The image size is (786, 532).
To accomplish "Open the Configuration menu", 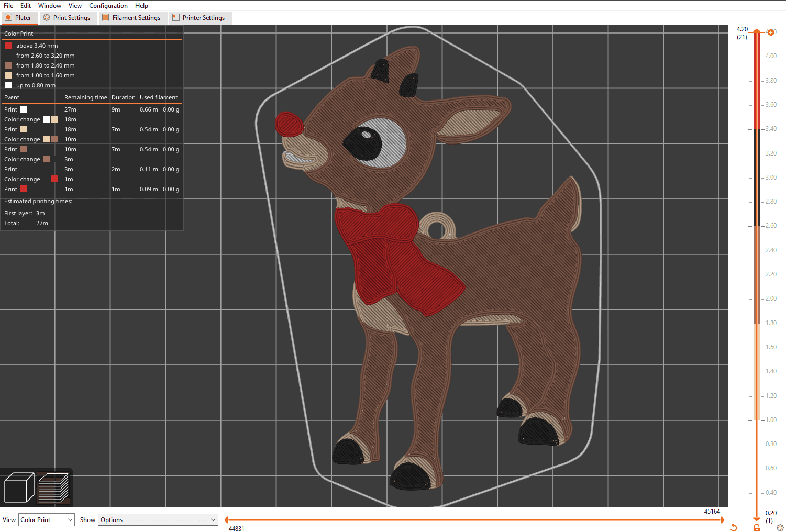I will pos(108,6).
